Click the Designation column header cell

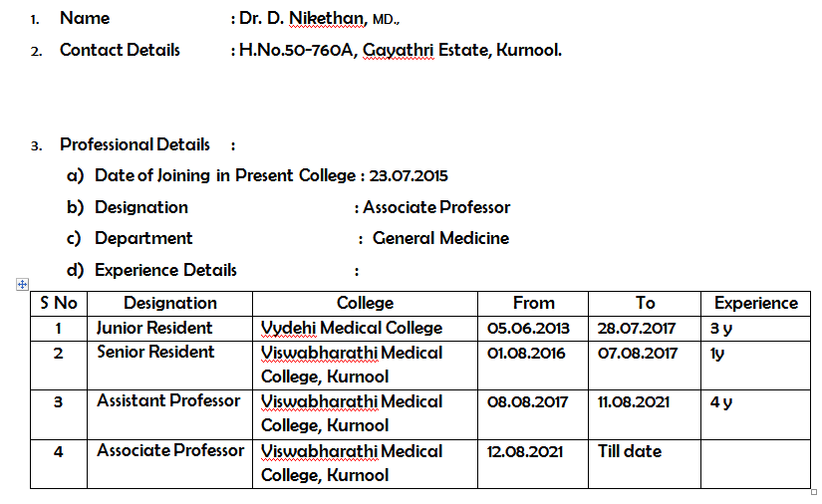[x=169, y=304]
